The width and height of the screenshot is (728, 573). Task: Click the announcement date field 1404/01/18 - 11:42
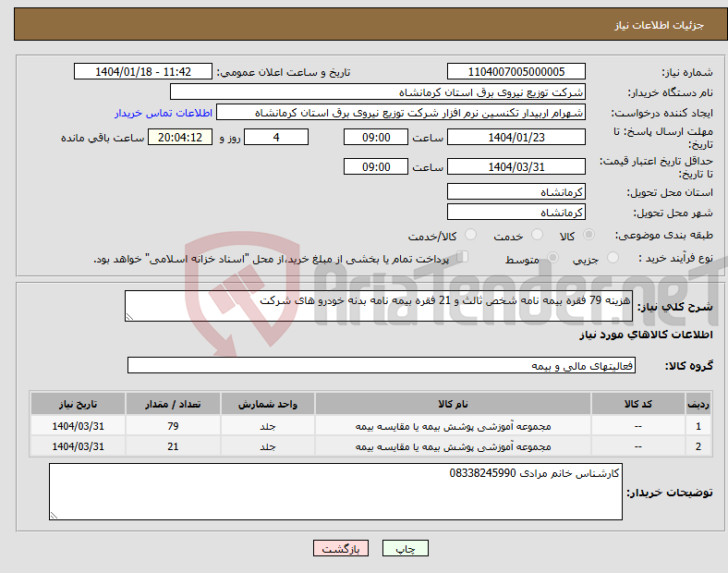pos(143,71)
